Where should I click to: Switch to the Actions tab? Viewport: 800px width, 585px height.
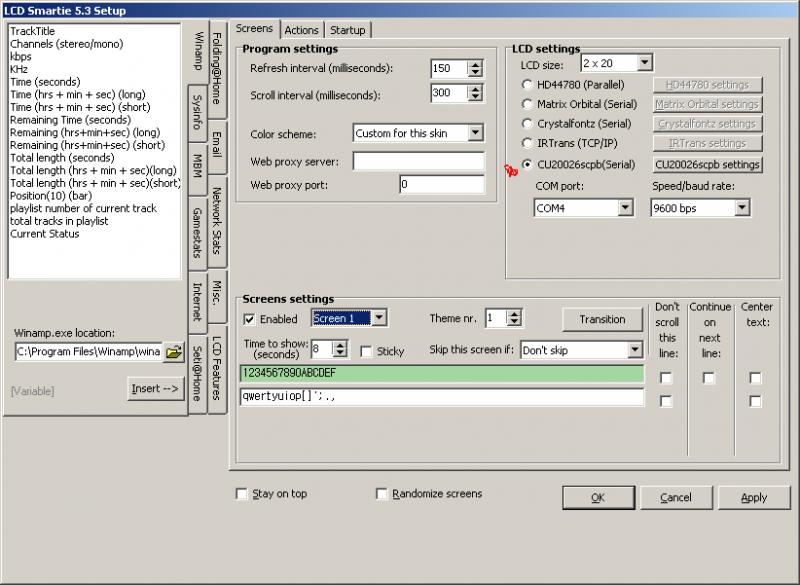click(301, 30)
